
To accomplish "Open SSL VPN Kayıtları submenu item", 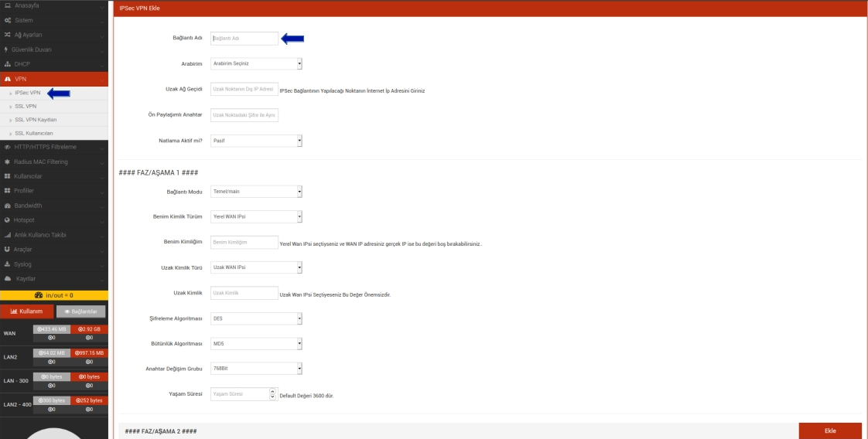I will [36, 120].
